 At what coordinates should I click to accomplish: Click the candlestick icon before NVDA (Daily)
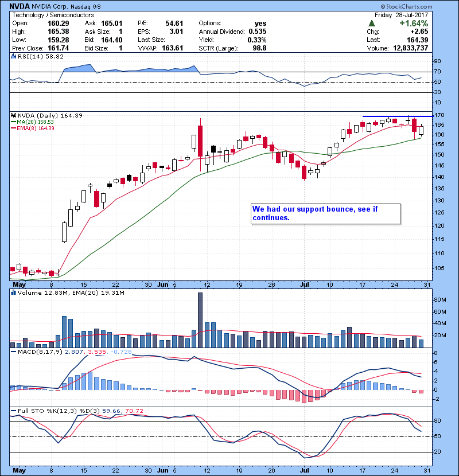coord(13,115)
